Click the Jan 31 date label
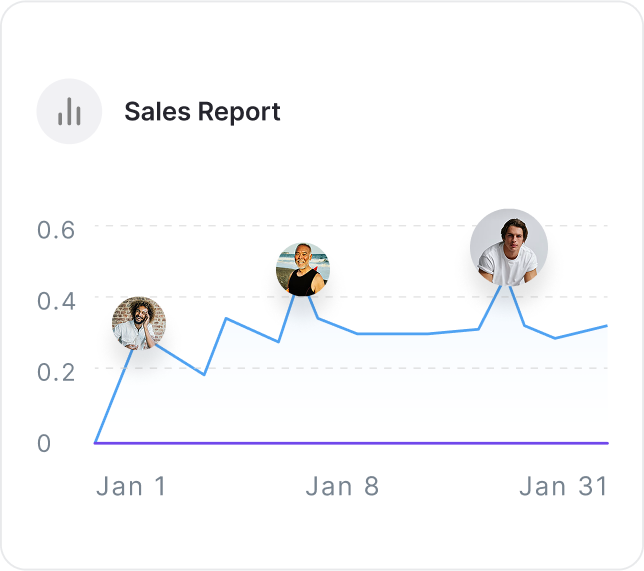The width and height of the screenshot is (644, 571). pyautogui.click(x=564, y=486)
